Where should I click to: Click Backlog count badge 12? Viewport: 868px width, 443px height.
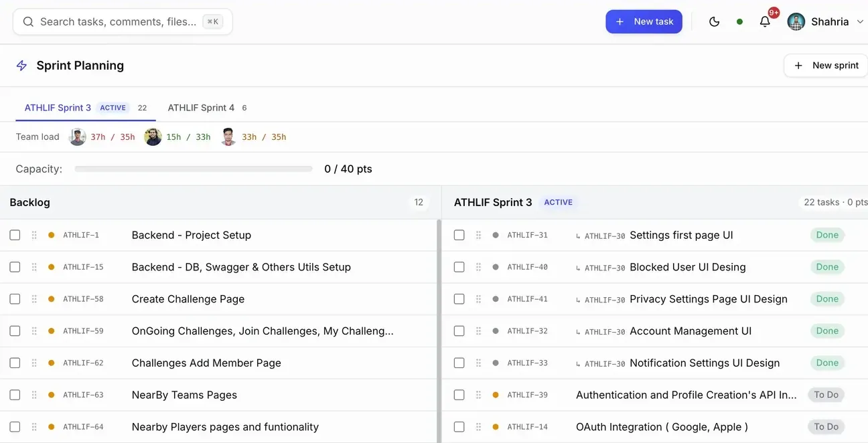(419, 202)
